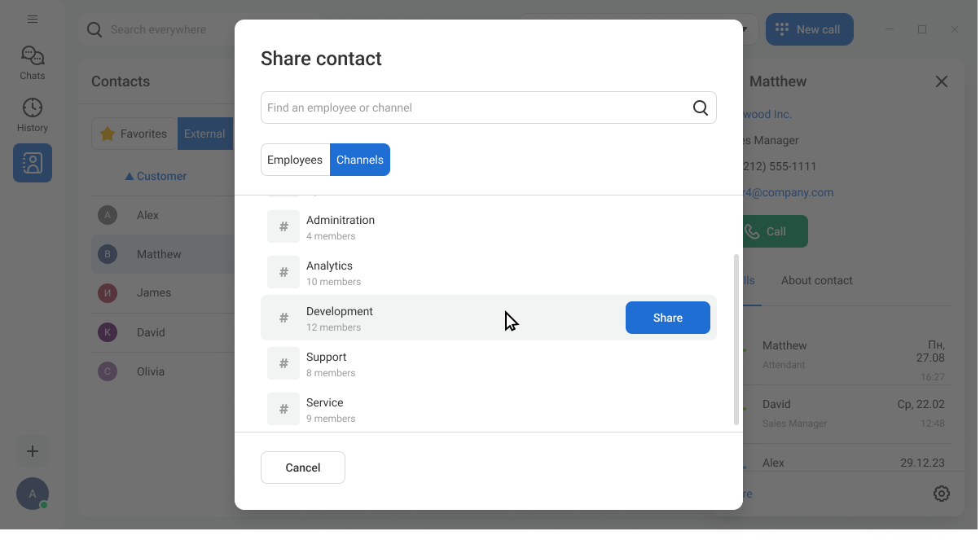The height and width of the screenshot is (540, 980).
Task: Select the Channels toggle in dialog
Action: pyautogui.click(x=360, y=160)
